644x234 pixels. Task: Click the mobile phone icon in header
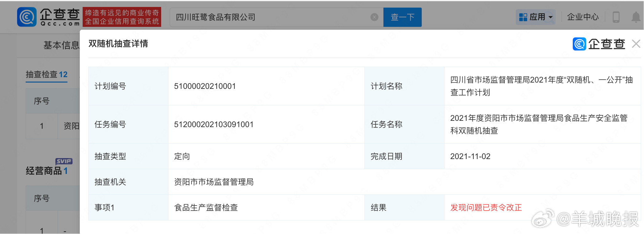tap(616, 17)
